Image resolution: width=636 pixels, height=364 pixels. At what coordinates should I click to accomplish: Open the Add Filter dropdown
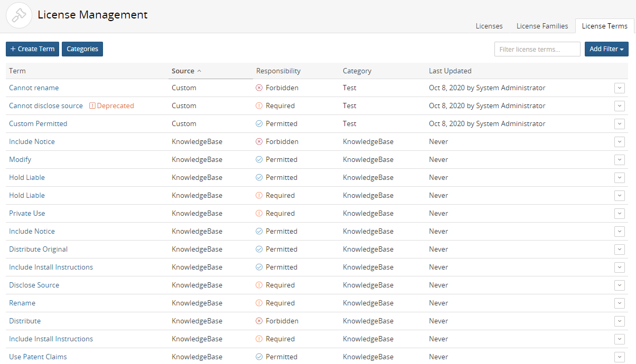coord(606,49)
